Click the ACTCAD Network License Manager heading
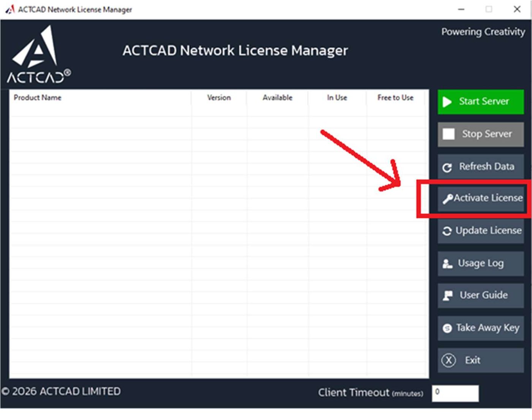The height and width of the screenshot is (420, 532). [235, 51]
